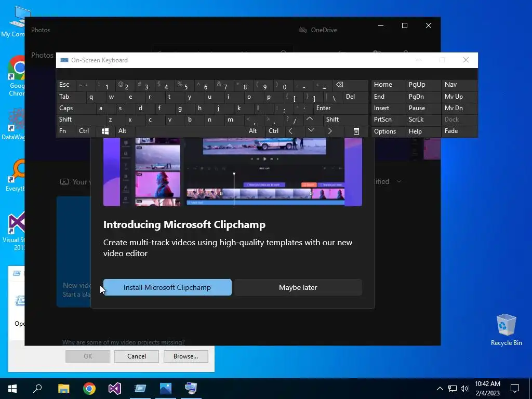Click the PrtScn key on keyboard
The width and height of the screenshot is (532, 399).
click(388, 119)
